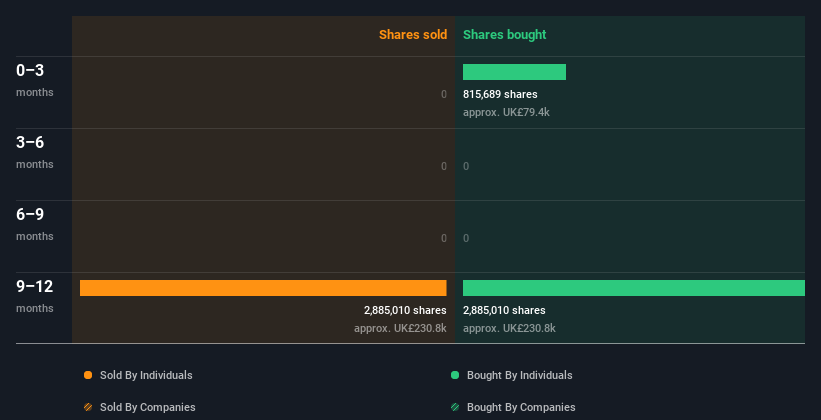Image resolution: width=821 pixels, height=420 pixels.
Task: Select the Bought By Companies legend label
Action: coord(521,407)
